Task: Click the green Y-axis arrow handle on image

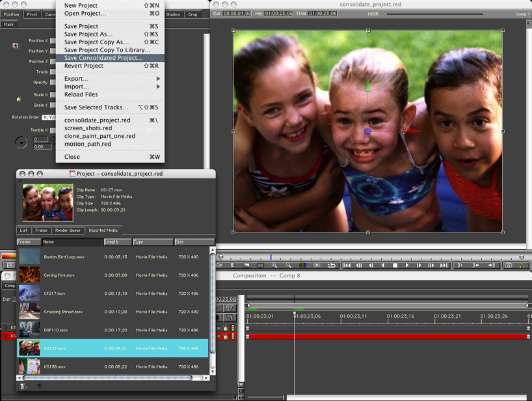Action: click(x=367, y=85)
